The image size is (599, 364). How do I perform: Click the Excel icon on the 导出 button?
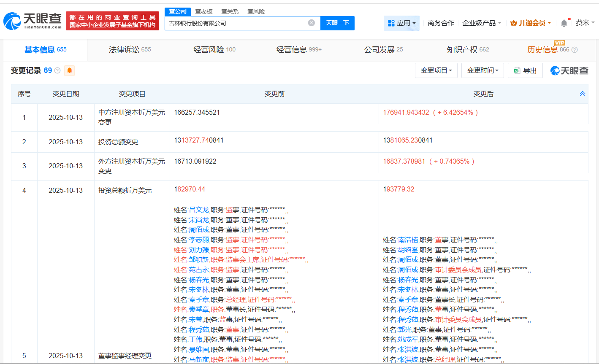(x=517, y=70)
